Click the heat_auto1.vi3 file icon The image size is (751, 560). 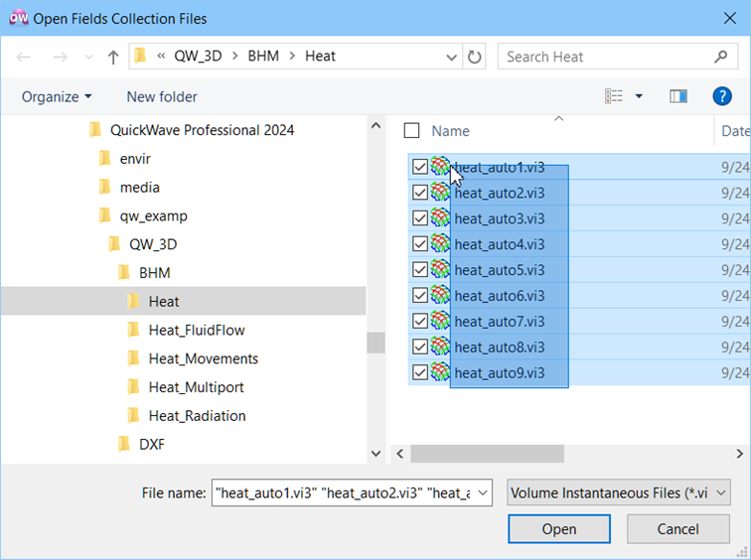pyautogui.click(x=440, y=166)
